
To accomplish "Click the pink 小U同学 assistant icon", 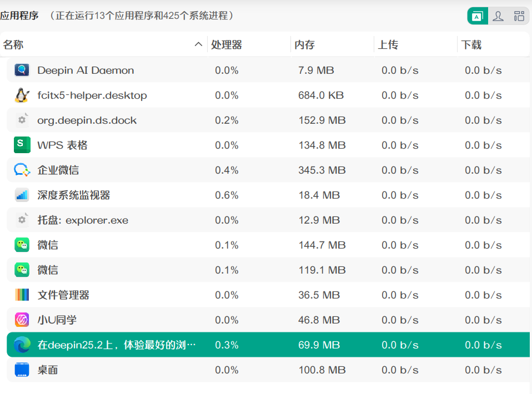I will [x=22, y=320].
